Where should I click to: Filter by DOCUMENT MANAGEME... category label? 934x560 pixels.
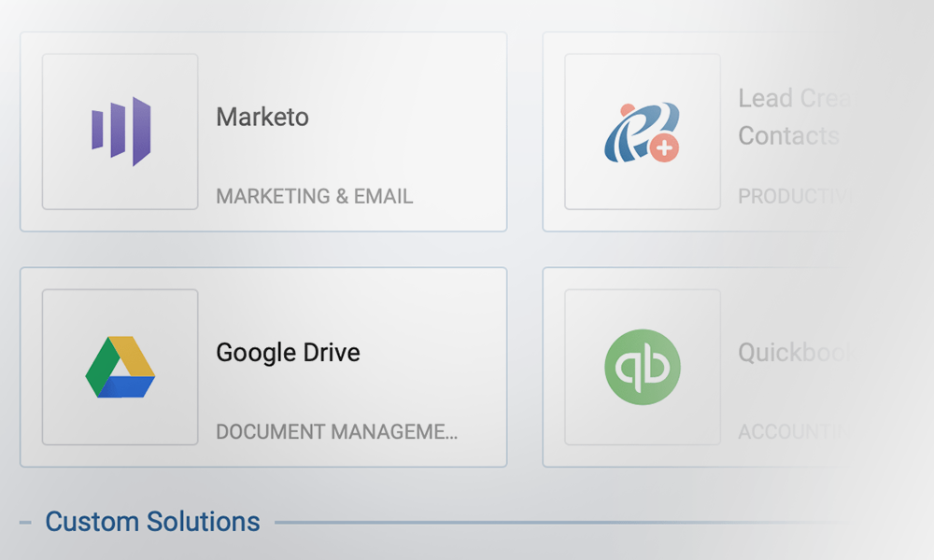(x=336, y=432)
